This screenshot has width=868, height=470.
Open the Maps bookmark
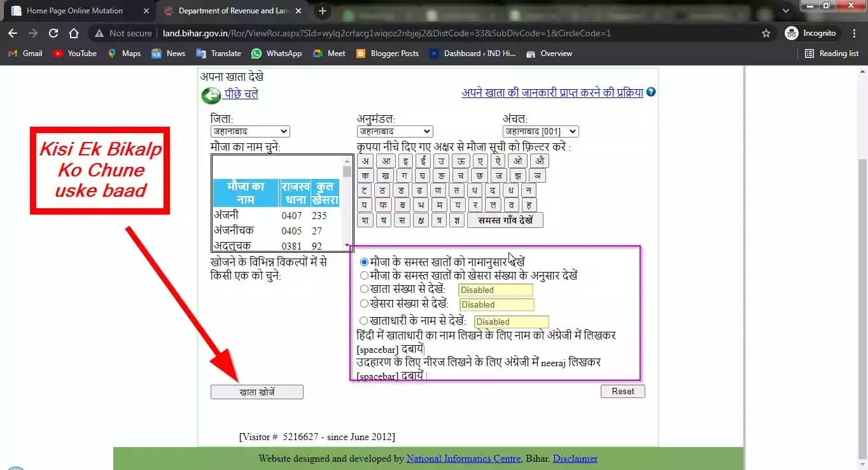123,53
